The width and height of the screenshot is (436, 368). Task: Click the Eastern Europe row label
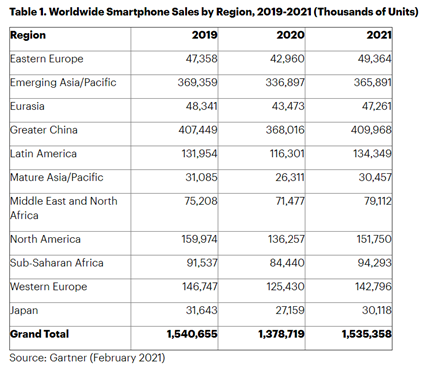[47, 59]
